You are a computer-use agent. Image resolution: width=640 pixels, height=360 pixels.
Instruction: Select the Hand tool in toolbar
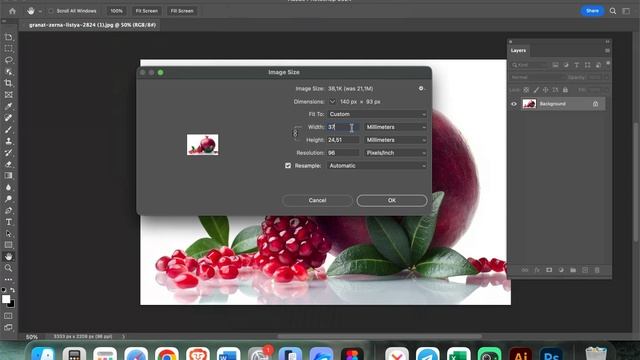click(x=9, y=257)
